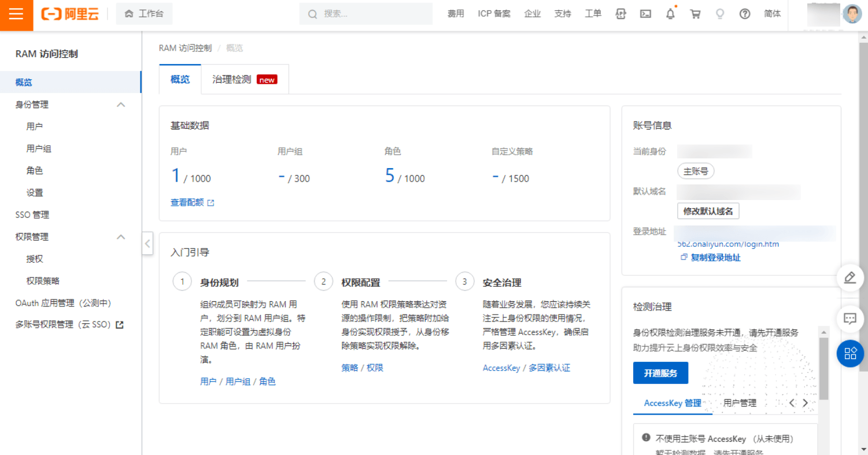Open 设置 in the sidebar
The height and width of the screenshot is (455, 868).
35,193
